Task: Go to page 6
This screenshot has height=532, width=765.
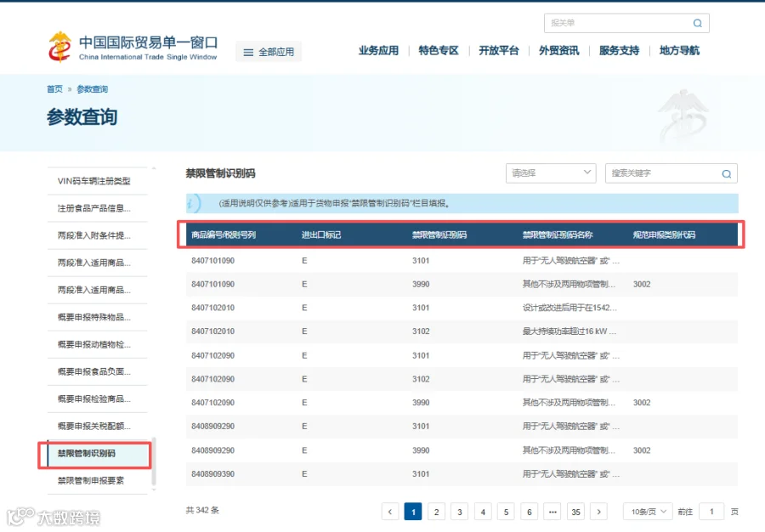Action: point(530,512)
